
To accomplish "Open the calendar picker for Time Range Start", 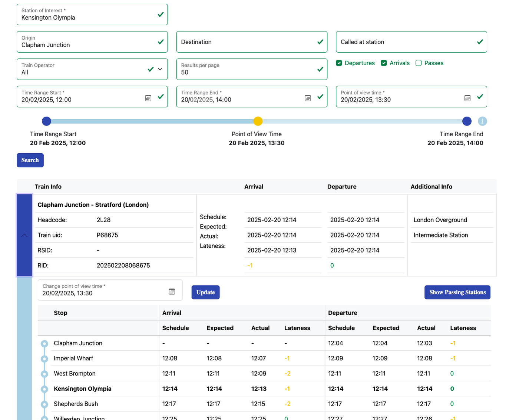I will [148, 98].
